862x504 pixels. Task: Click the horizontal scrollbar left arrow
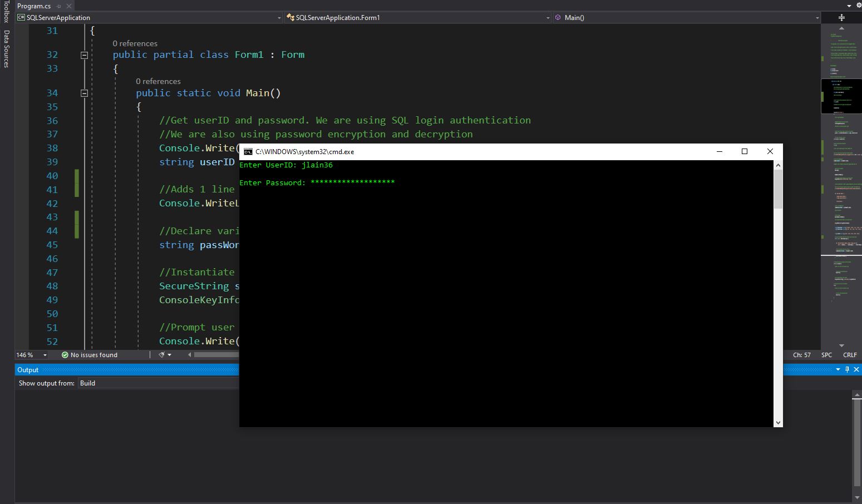click(189, 355)
